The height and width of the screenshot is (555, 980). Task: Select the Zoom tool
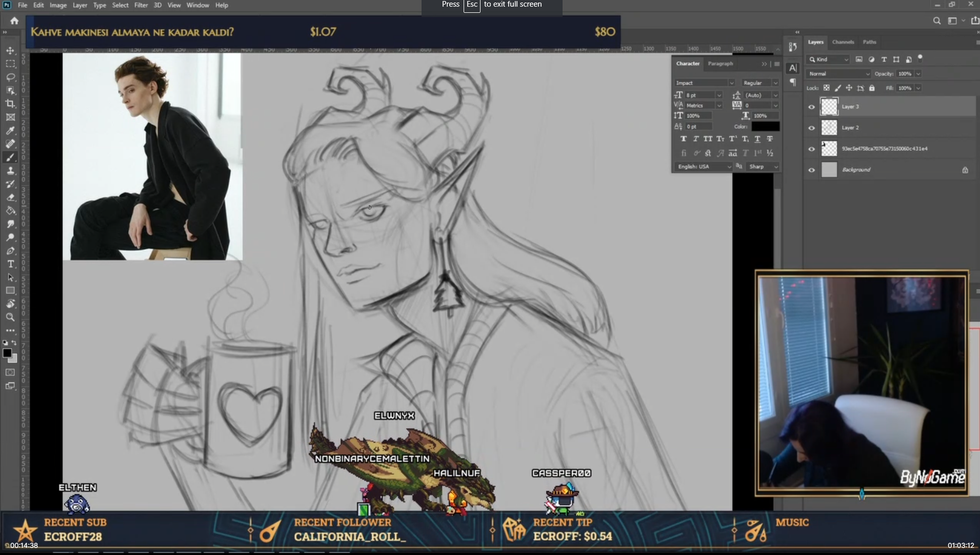(10, 317)
